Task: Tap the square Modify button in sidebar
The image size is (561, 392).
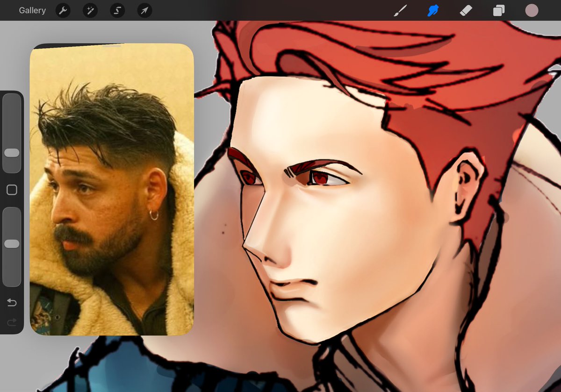Action: 12,190
